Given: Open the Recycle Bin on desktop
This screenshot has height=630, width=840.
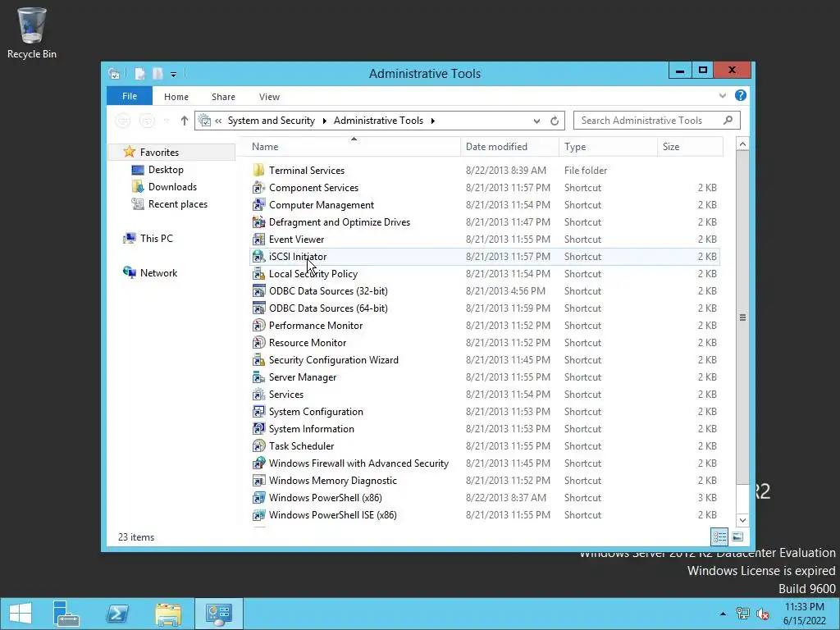Looking at the screenshot, I should (x=32, y=32).
